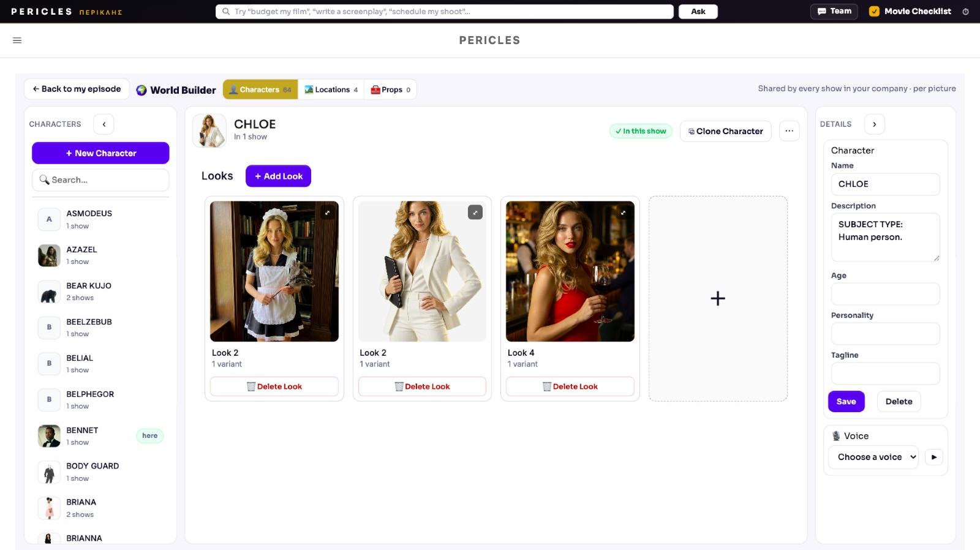Screen dimensions: 980x550
Task: Play the voice preview
Action: pyautogui.click(x=934, y=457)
